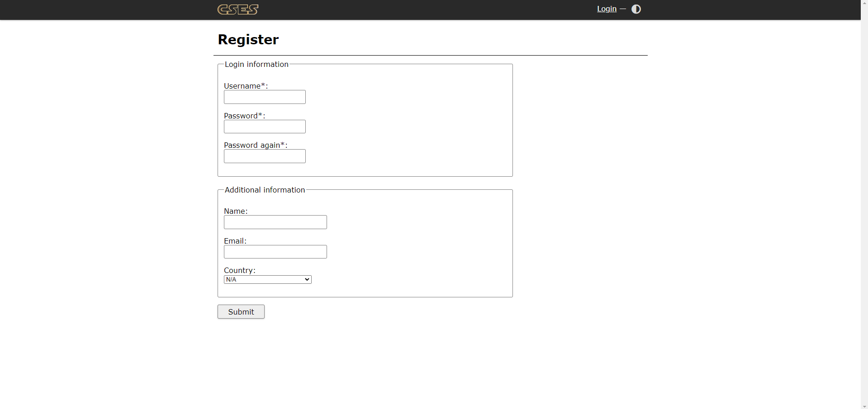868x409 pixels.
Task: Expand the Country dropdown showing N/A
Action: point(267,280)
